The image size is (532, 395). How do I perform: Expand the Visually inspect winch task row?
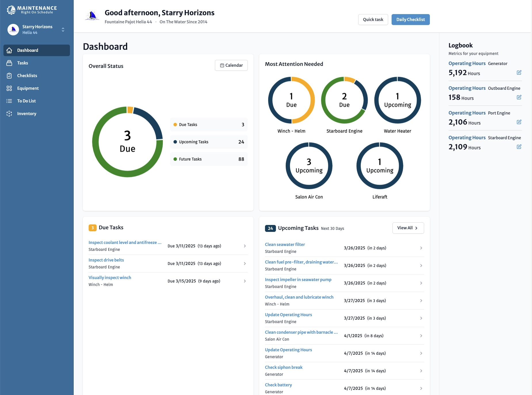coord(245,281)
